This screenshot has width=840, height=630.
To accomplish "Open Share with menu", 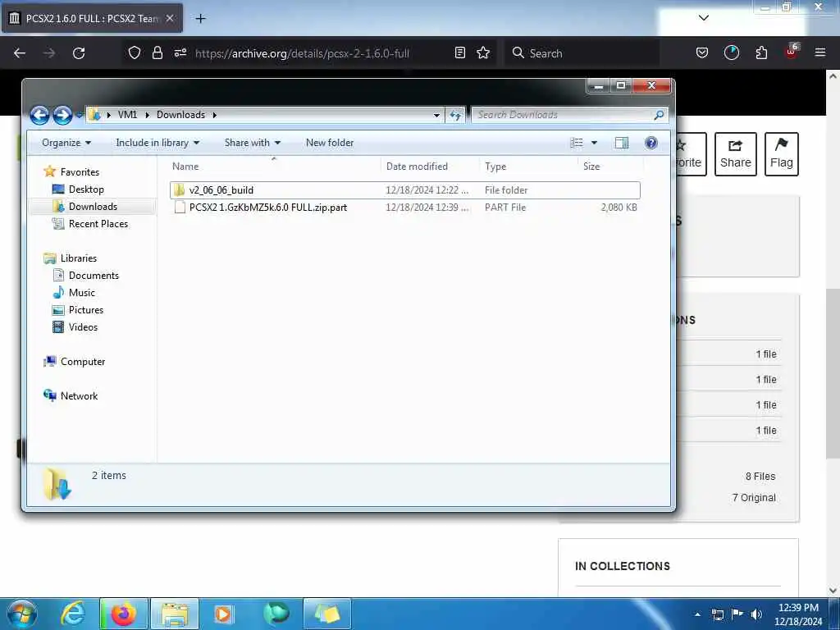I will coord(253,143).
